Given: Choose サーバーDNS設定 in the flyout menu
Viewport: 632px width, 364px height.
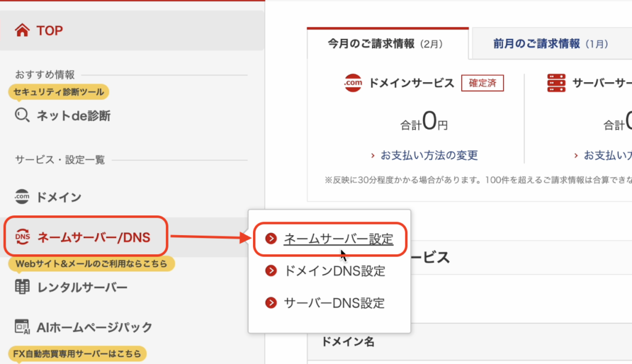Looking at the screenshot, I should click(334, 303).
